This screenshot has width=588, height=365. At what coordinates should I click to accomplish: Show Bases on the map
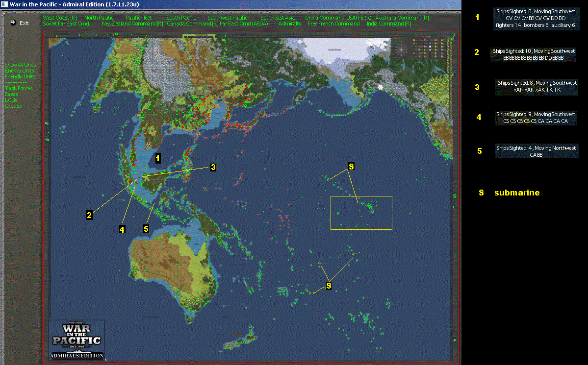(x=11, y=95)
